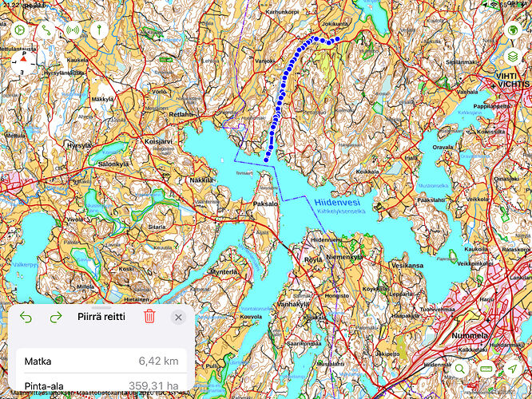Open the map layers button
Viewport: 532px width, 399px height.
512,57
